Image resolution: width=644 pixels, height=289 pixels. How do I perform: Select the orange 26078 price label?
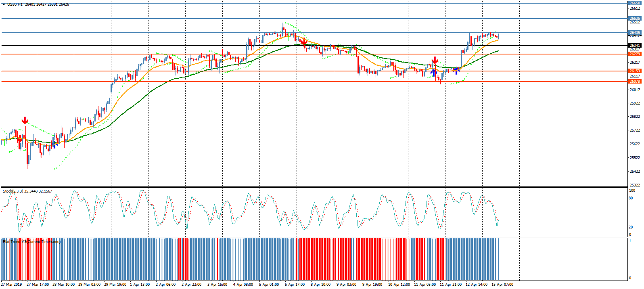[635, 82]
